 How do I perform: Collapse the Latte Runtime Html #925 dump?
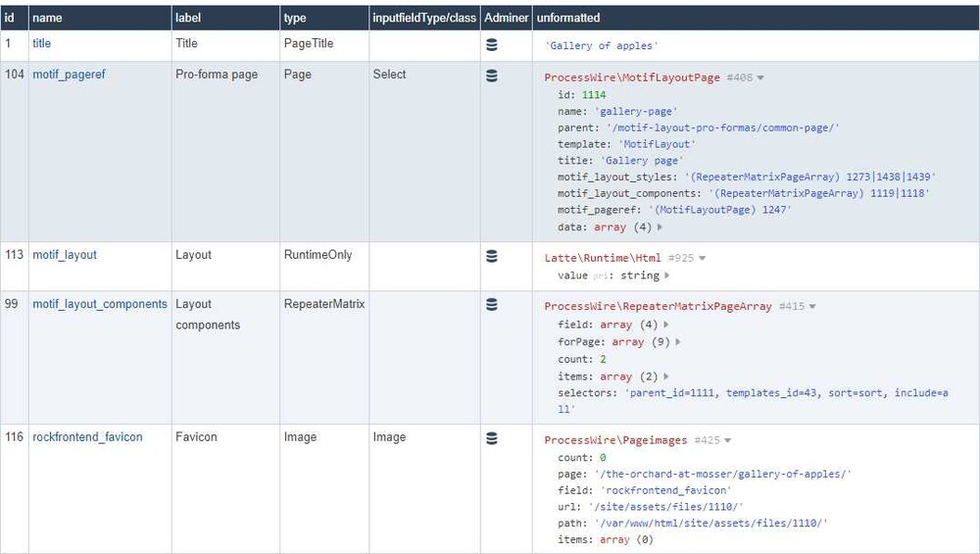(703, 259)
